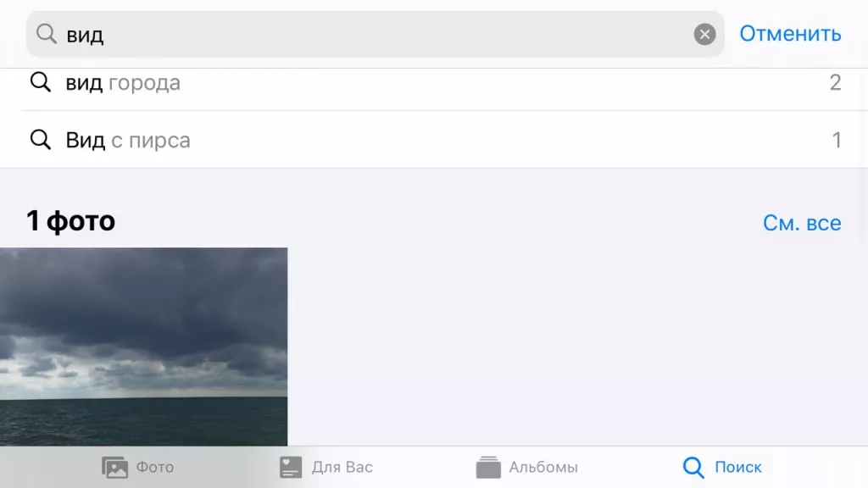Click the magnifier icon beside "вид города"
868x488 pixels.
pyautogui.click(x=41, y=82)
